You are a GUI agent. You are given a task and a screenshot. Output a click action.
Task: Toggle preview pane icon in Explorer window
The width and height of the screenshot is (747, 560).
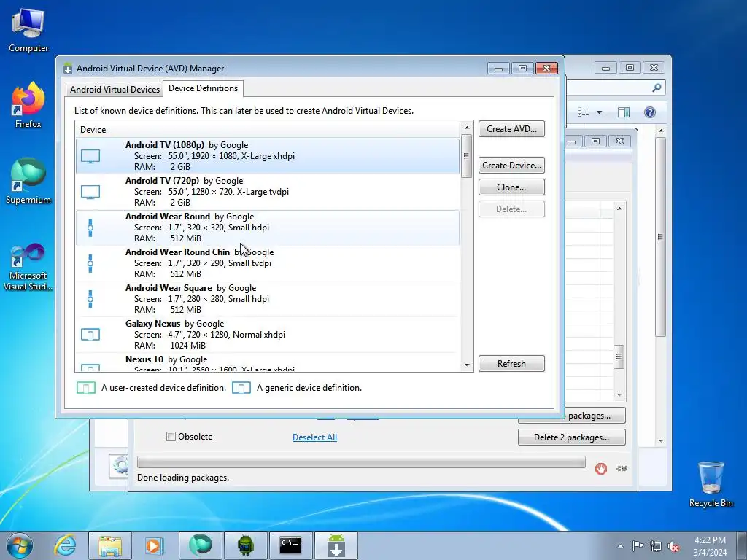click(x=624, y=112)
